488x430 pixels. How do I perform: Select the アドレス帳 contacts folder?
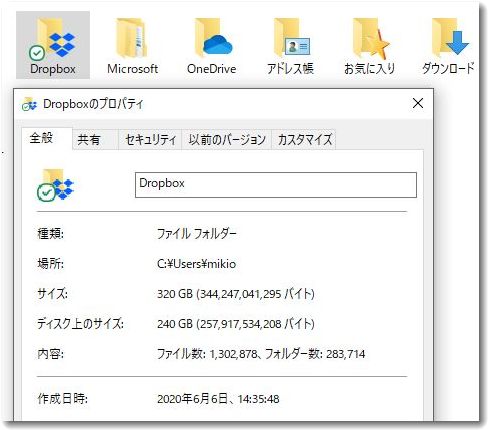(290, 45)
